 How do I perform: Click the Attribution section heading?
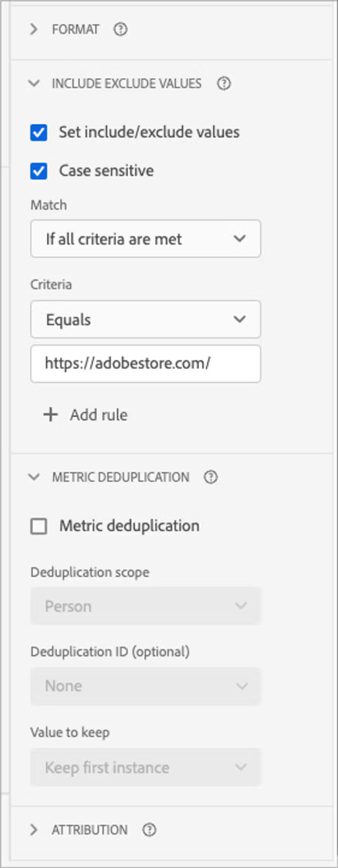pyautogui.click(x=90, y=829)
